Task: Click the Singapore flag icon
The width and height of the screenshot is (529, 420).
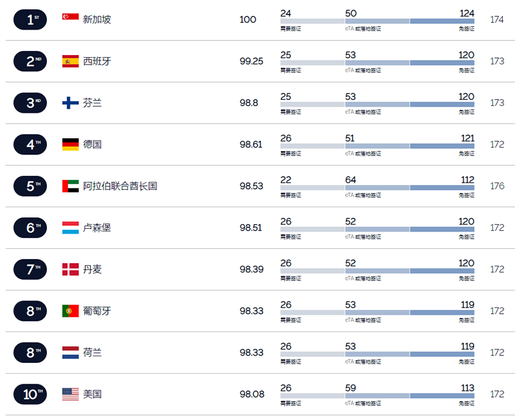Action: pyautogui.click(x=70, y=17)
